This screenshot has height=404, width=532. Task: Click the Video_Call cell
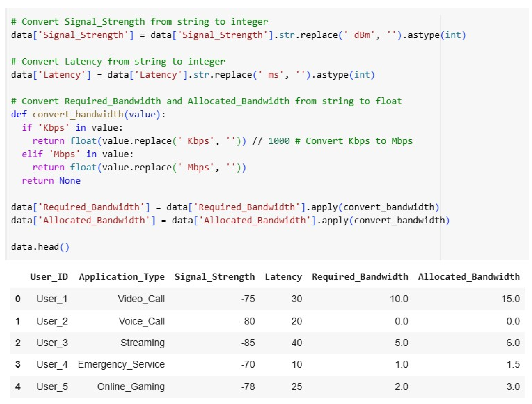(x=141, y=299)
